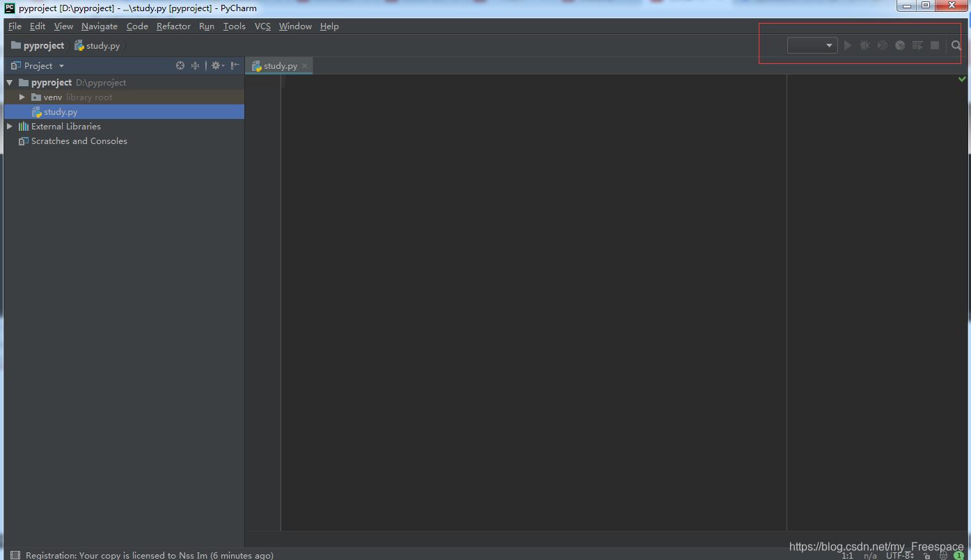This screenshot has width=971, height=560.
Task: Open the Navigate menu
Action: point(100,26)
